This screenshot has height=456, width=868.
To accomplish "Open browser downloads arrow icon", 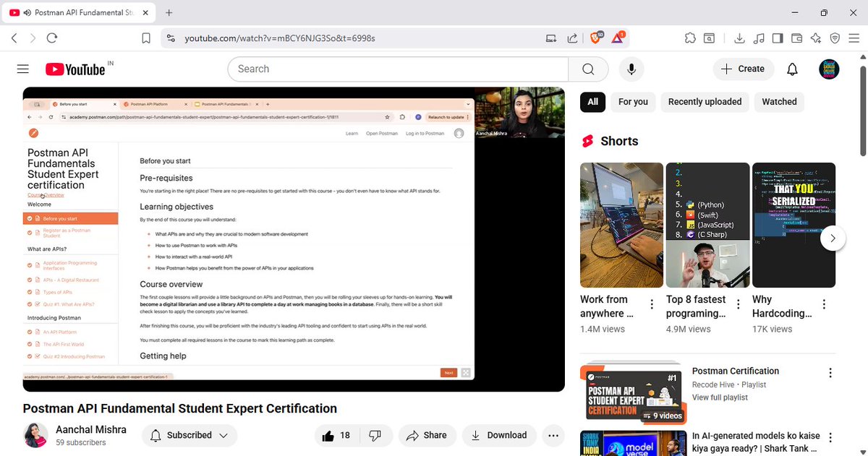I will 739,38.
